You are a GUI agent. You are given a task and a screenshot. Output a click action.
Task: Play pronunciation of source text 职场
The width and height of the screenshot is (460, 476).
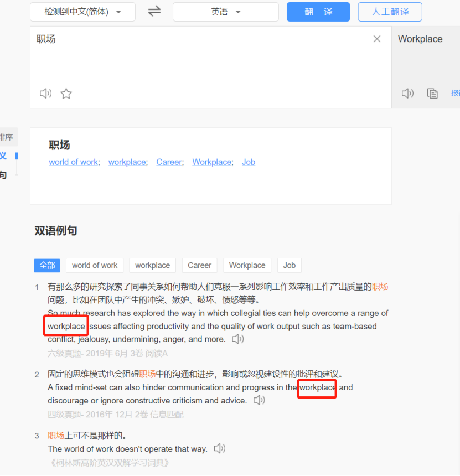tap(45, 94)
